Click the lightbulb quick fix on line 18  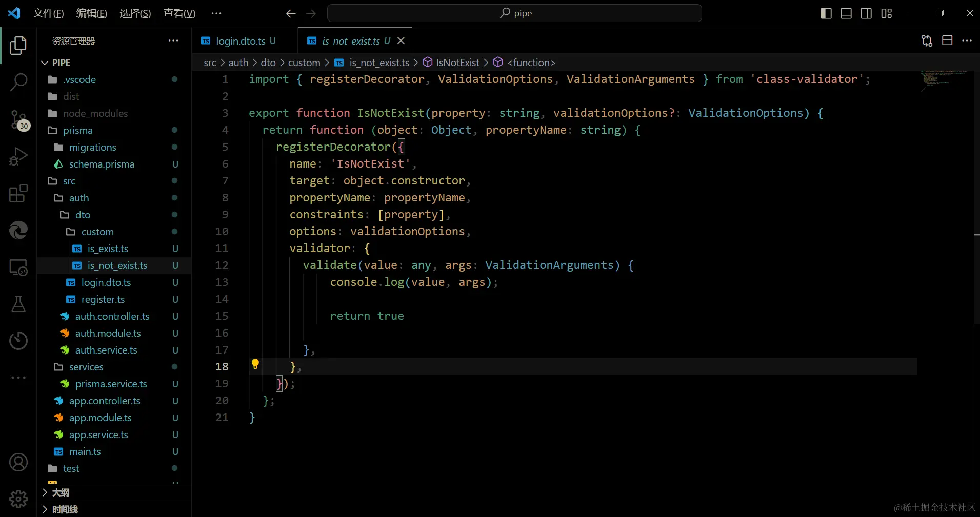[x=255, y=364]
